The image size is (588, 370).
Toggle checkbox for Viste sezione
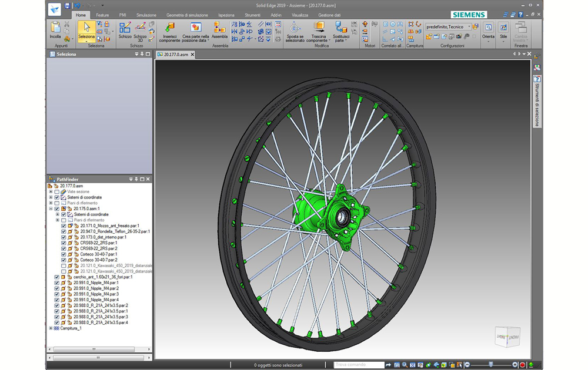click(57, 191)
